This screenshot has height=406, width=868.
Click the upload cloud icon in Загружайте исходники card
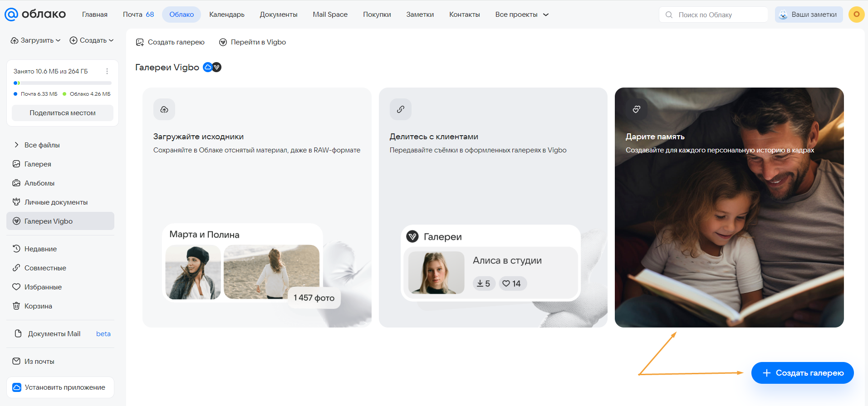point(164,109)
